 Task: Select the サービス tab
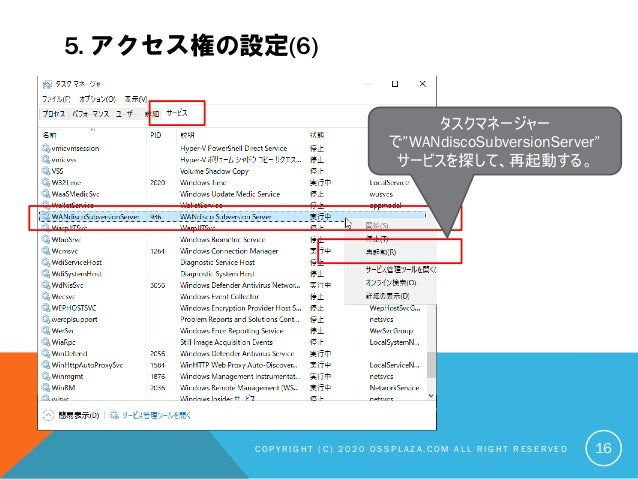177,113
